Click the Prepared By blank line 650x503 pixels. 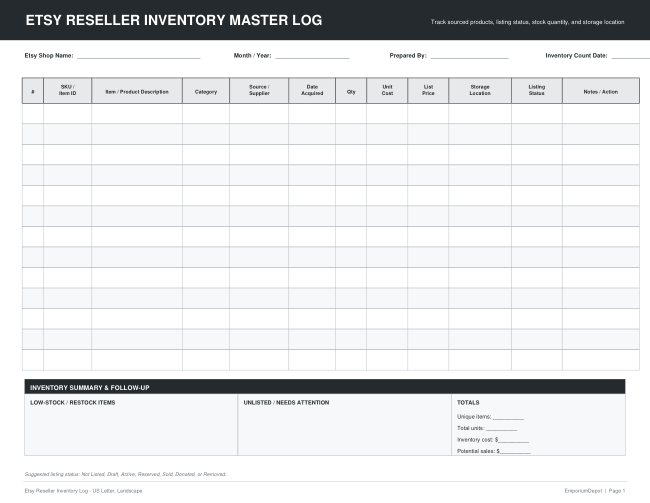click(x=470, y=58)
